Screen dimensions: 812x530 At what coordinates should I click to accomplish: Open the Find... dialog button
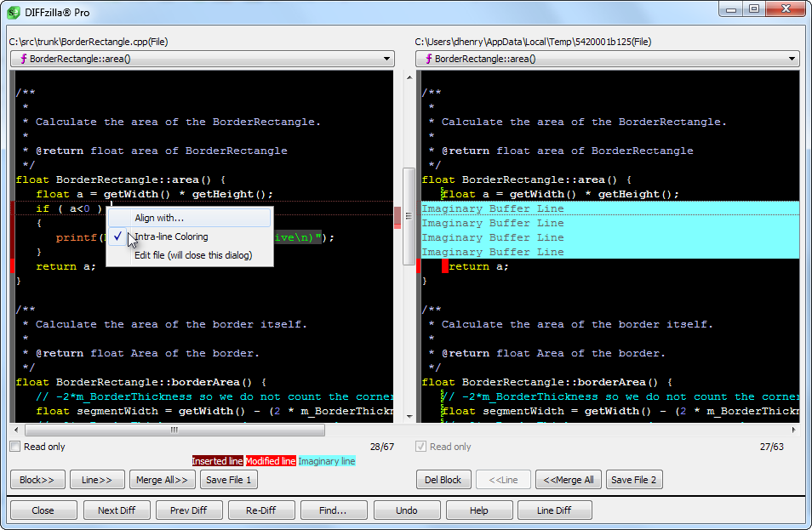click(333, 510)
